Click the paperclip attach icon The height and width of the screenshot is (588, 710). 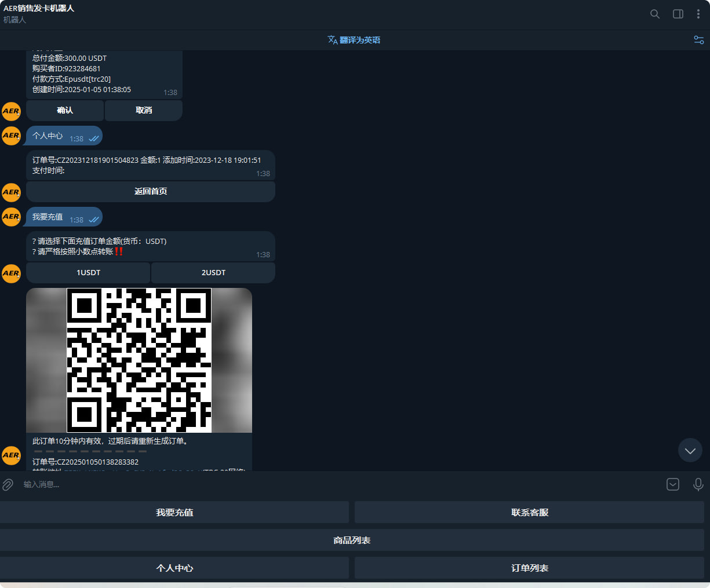point(8,484)
